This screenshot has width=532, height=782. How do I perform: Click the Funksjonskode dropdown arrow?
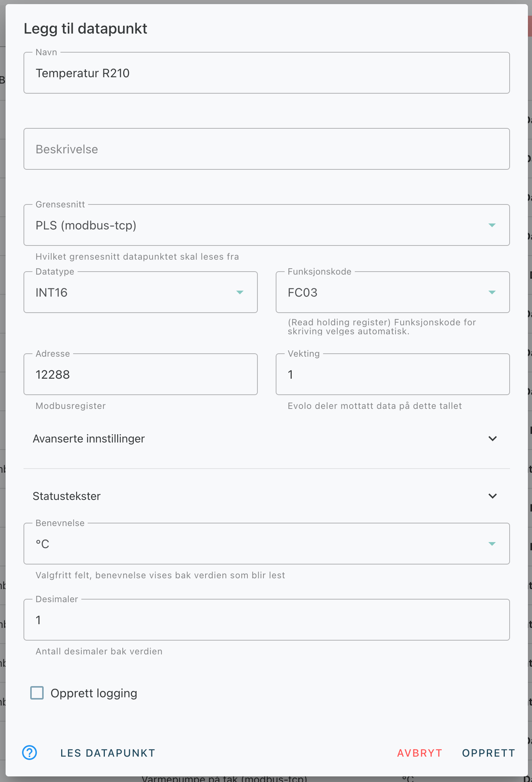(x=492, y=292)
